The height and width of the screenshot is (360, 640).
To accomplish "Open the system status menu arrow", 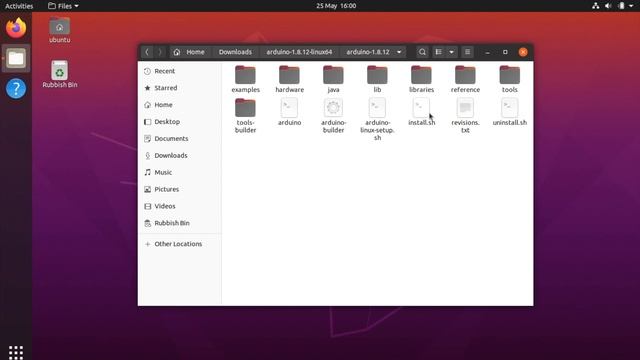I will click(x=631, y=6).
